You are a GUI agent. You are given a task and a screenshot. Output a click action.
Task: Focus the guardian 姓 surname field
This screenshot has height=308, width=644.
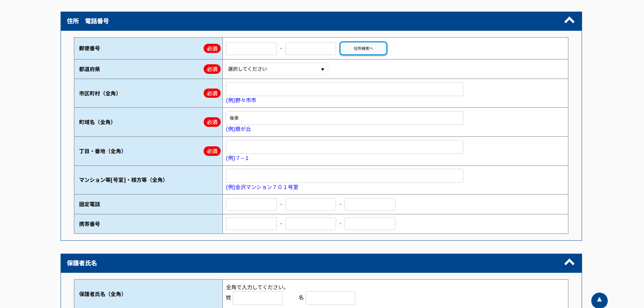[x=257, y=298]
